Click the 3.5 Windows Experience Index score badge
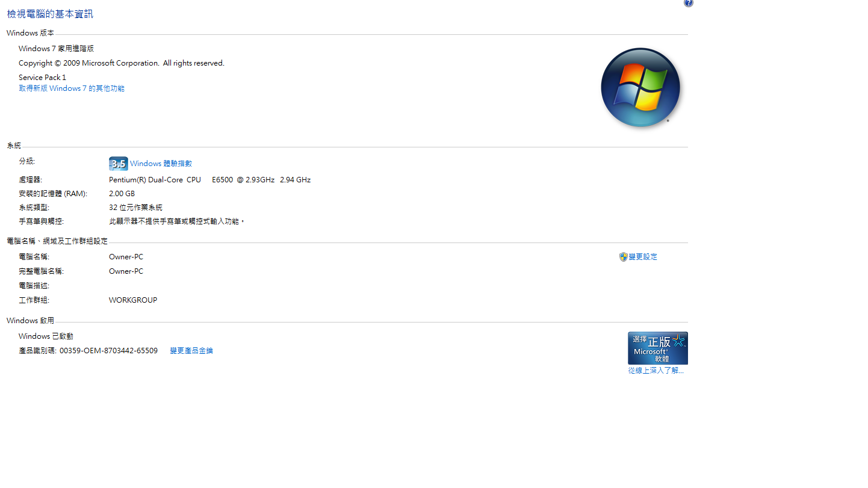Screen dimensions: 868x488 118,164
